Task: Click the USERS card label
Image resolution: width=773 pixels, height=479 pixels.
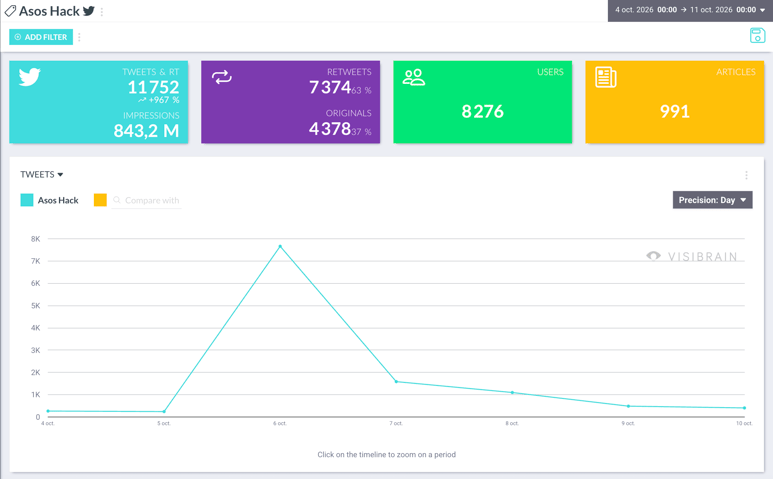Action: (550, 72)
